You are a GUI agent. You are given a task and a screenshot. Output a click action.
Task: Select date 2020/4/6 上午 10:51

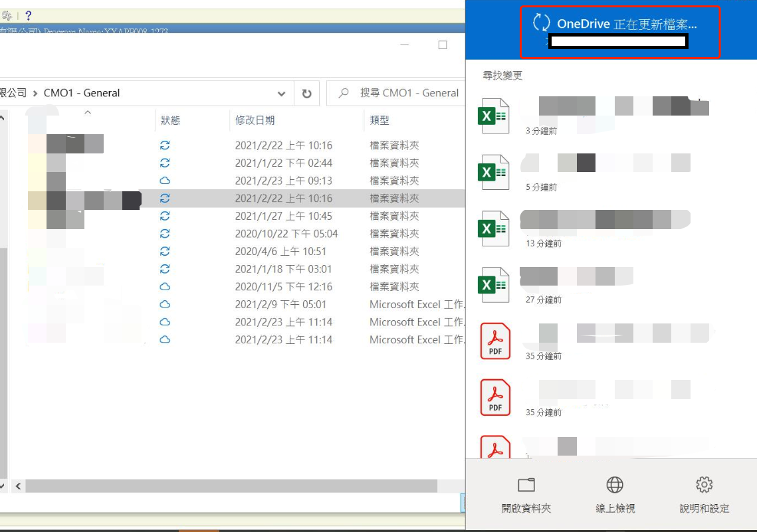280,251
